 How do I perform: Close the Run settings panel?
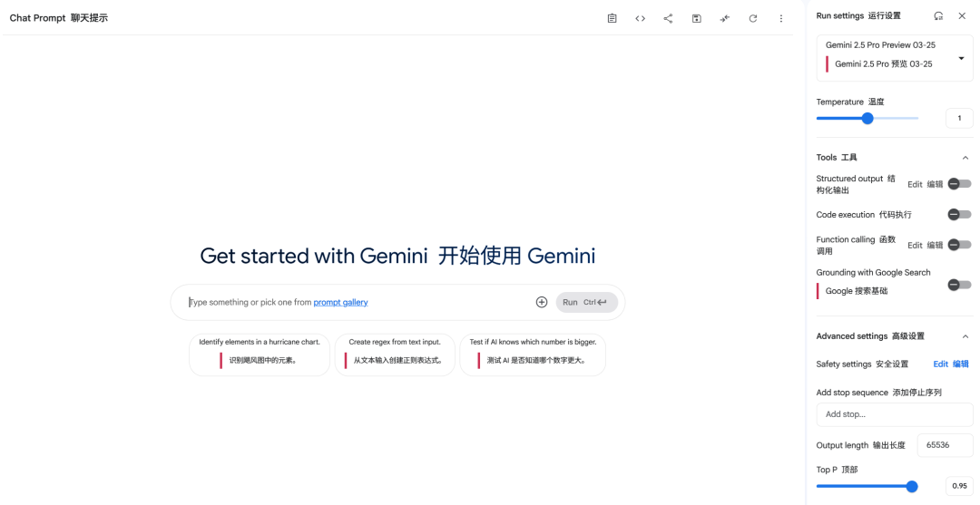coord(962,16)
